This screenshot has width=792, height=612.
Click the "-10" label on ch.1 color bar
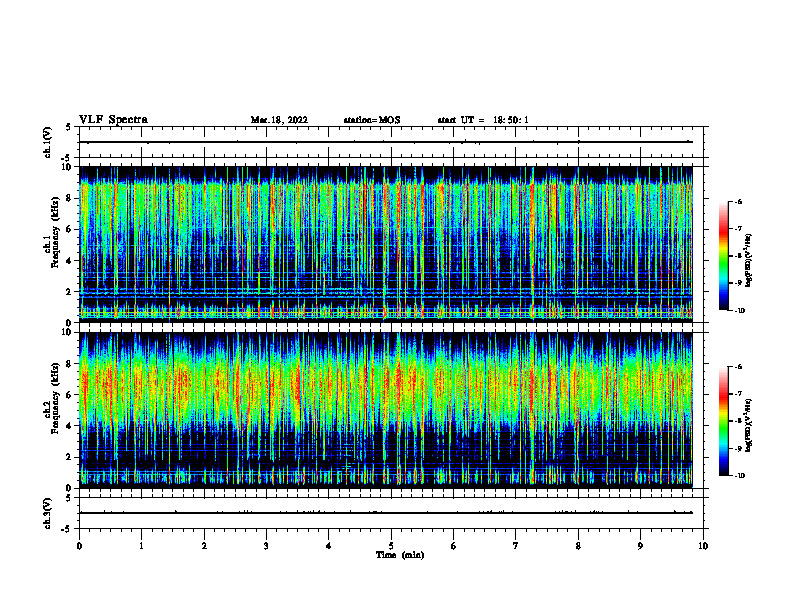(739, 311)
